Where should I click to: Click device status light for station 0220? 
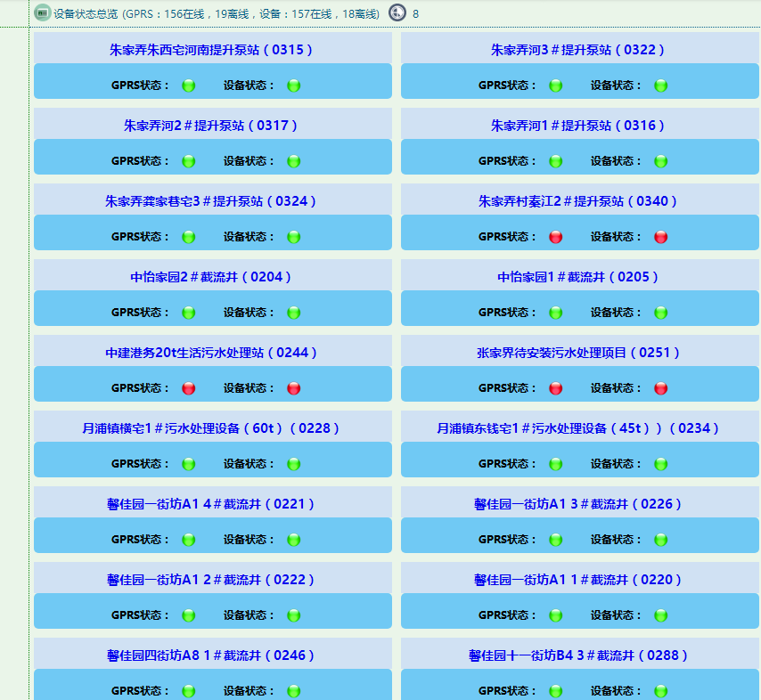[660, 615]
